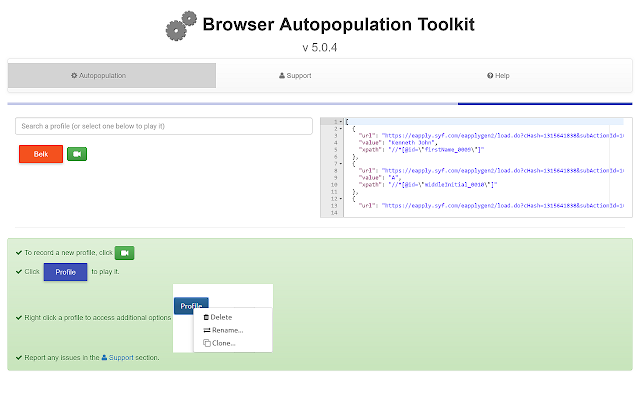Screen dimensions: 640x400
Task: Collapse code fold arrow on line 12
Action: tap(341, 199)
